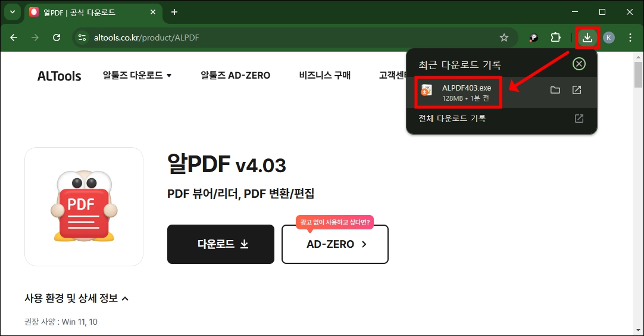
Task: Close the 알PDF browser tab
Action: pyautogui.click(x=153, y=13)
